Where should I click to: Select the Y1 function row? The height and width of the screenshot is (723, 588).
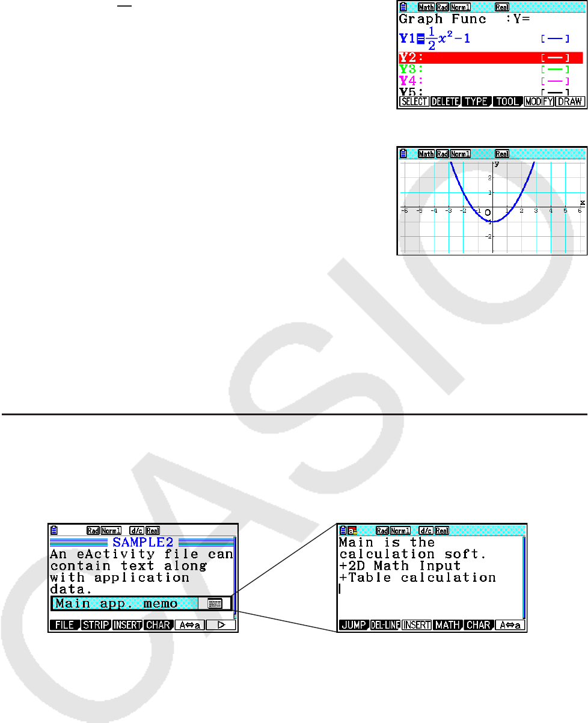[x=491, y=38]
